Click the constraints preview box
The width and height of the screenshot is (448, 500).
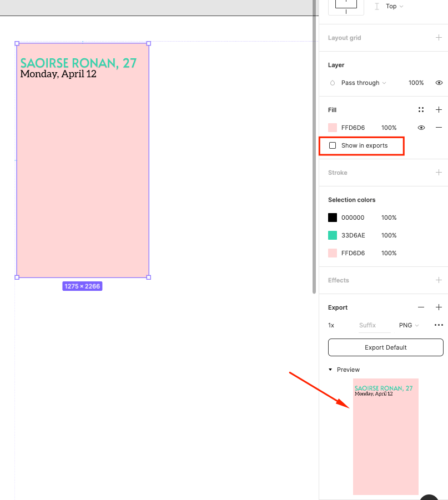click(x=346, y=7)
